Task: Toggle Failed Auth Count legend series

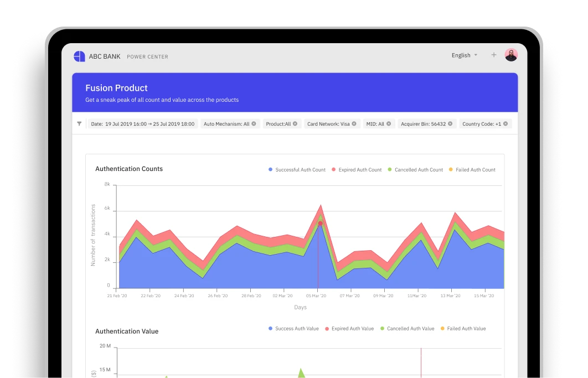Action: (472, 170)
